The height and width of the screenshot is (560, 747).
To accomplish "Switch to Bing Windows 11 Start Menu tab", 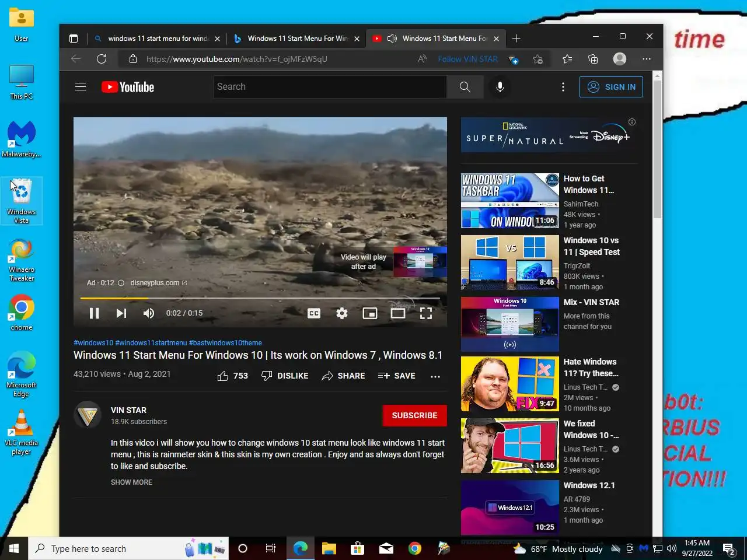I will click(x=296, y=38).
